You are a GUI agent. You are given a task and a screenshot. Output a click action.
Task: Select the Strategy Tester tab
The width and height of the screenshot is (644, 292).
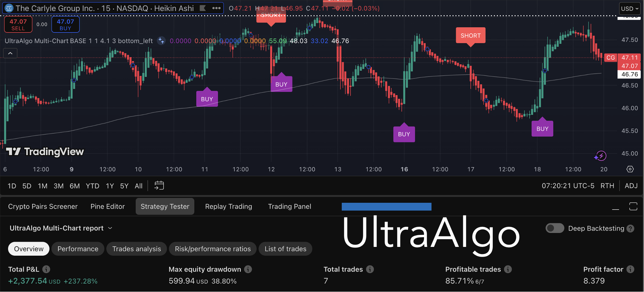point(165,206)
